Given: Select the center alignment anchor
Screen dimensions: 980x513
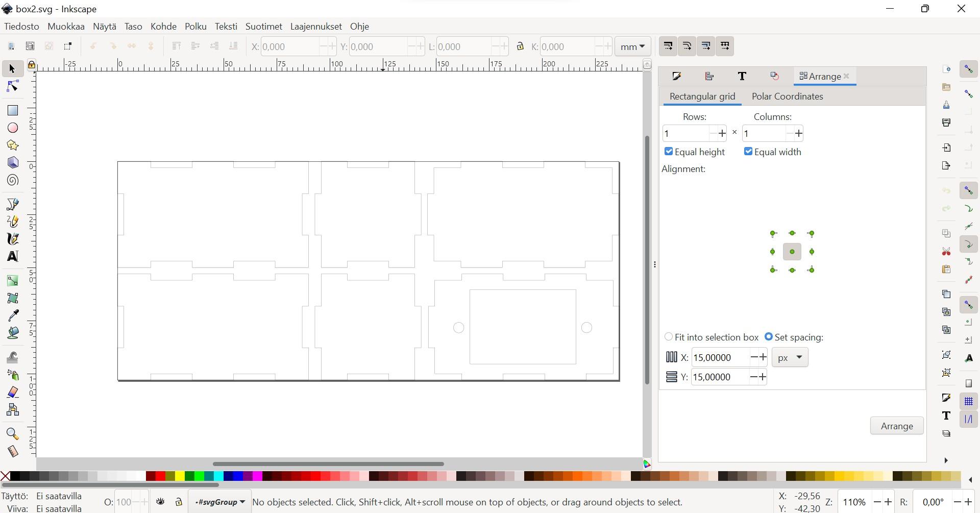Looking at the screenshot, I should 792,252.
